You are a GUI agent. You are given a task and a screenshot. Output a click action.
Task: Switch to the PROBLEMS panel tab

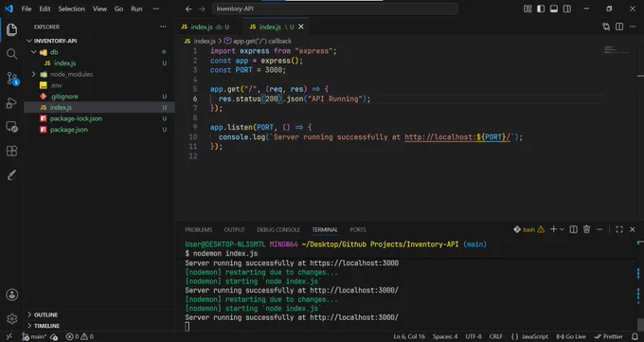198,230
